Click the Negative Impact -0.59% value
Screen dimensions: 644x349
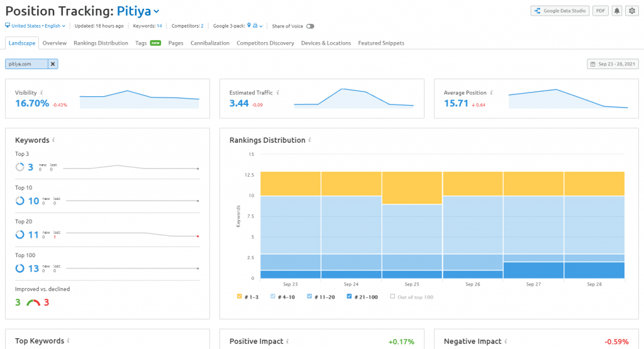tap(616, 341)
